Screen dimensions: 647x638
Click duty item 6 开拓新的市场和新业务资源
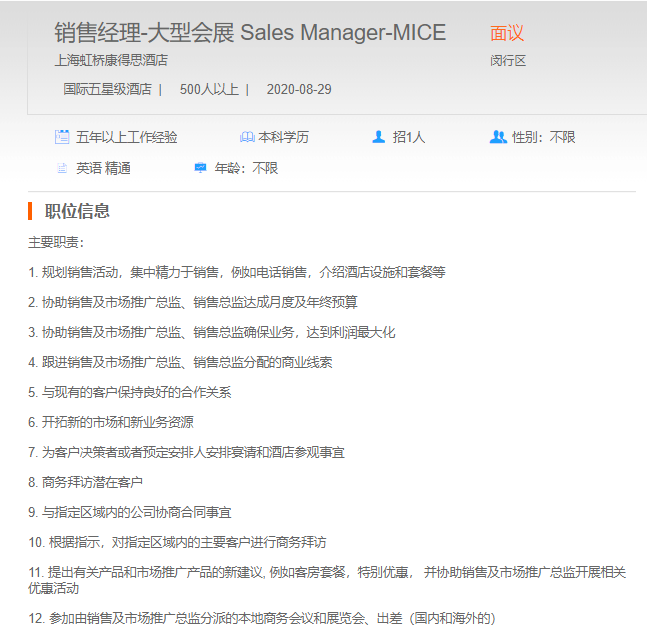(x=111, y=422)
